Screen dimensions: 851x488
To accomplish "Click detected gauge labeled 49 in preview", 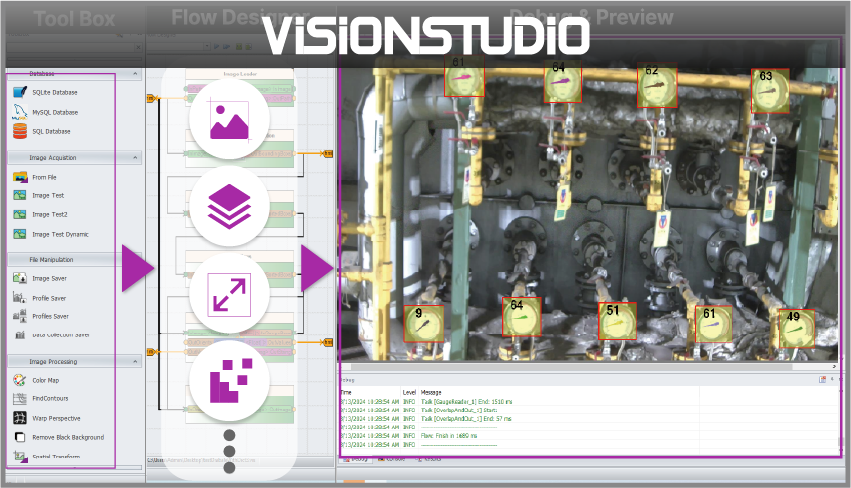I will coord(796,328).
